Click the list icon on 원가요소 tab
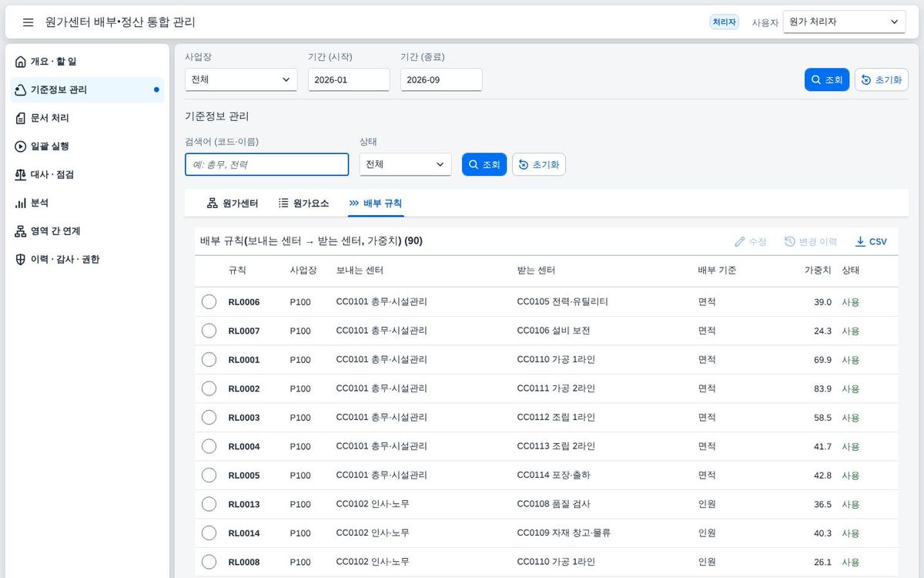924x578 pixels. (x=283, y=203)
